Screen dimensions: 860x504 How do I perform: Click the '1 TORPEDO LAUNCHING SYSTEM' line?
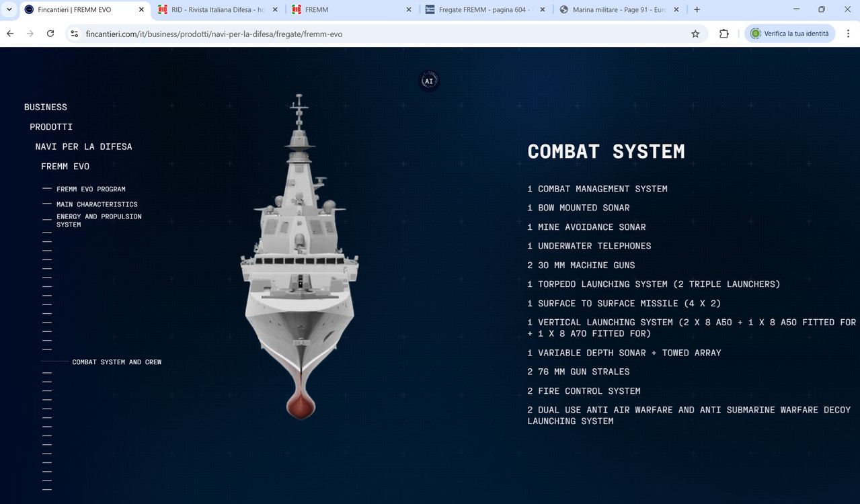pos(654,284)
